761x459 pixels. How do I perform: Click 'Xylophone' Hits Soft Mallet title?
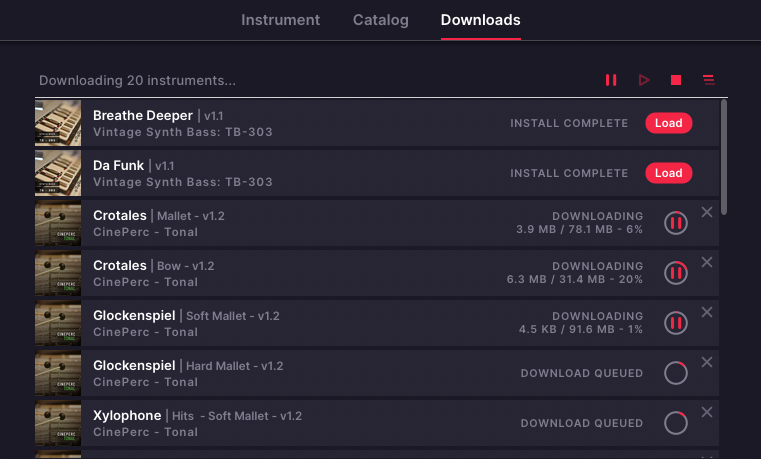click(127, 415)
